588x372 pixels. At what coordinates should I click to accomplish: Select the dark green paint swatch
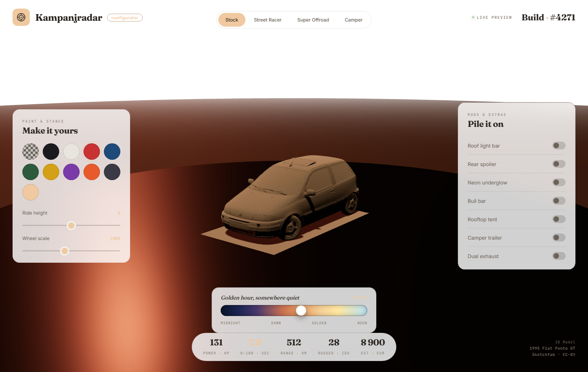click(x=31, y=172)
